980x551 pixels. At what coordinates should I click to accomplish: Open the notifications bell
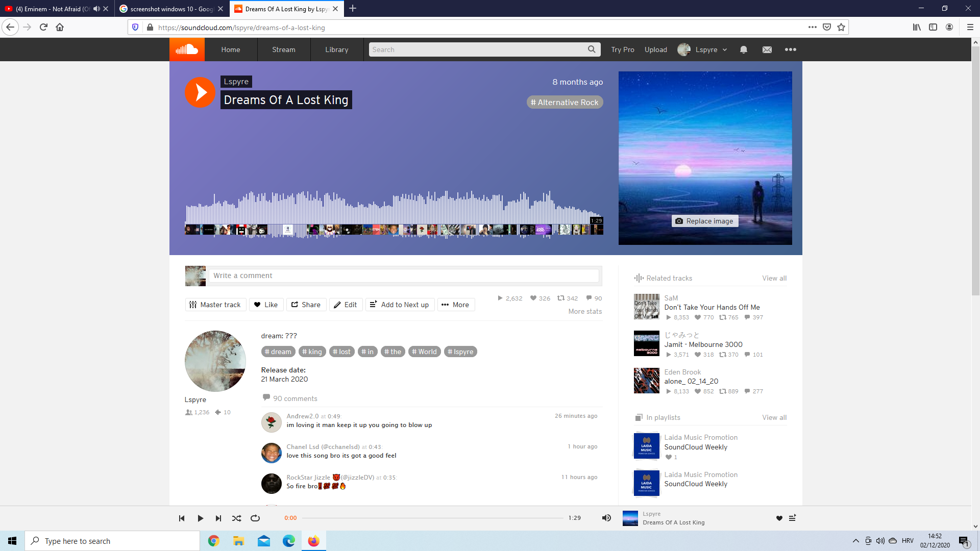coord(744,49)
